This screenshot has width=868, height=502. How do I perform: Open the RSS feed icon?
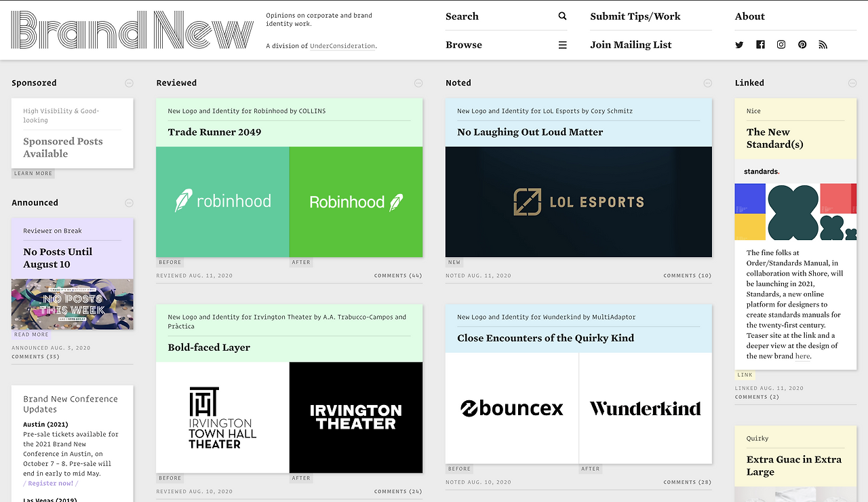pyautogui.click(x=823, y=45)
